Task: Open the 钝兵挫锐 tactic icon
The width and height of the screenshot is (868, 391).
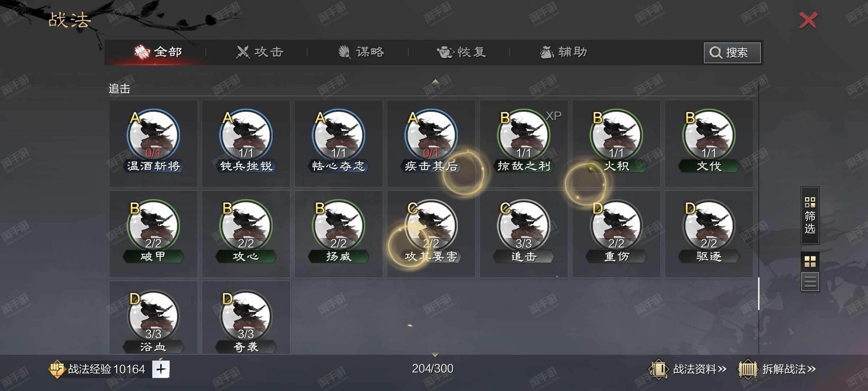Action: pyautogui.click(x=246, y=134)
